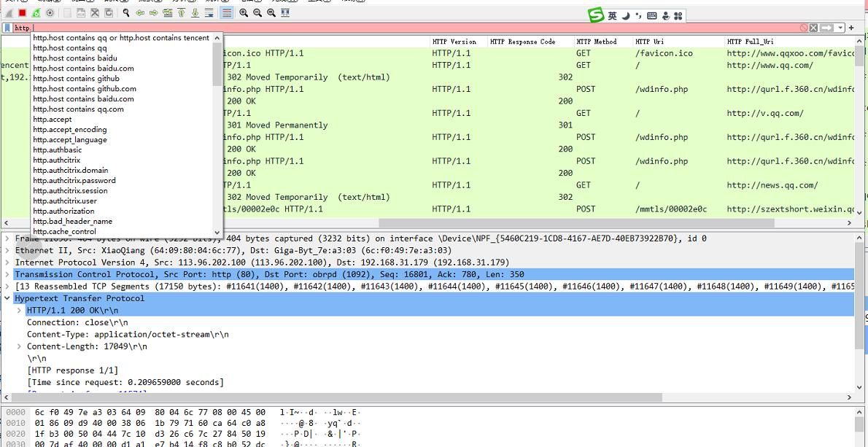Open the display filter history dropdown
Screen dimensions: 868x447
841,28
